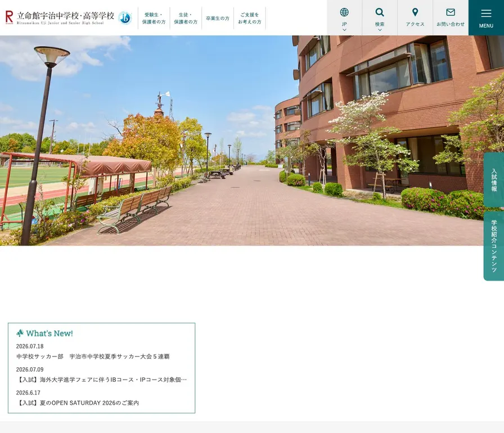
Task: Click the magnifier search icon
Action: click(380, 12)
